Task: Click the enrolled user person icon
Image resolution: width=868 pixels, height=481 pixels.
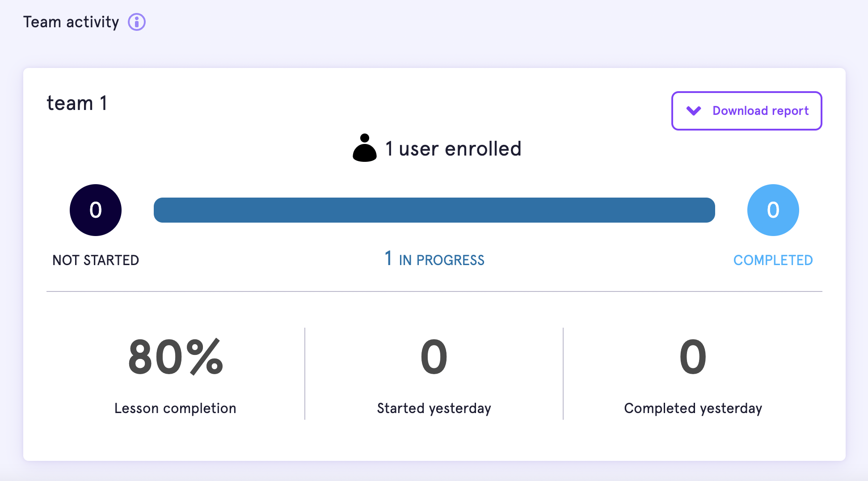Action: pos(365,148)
